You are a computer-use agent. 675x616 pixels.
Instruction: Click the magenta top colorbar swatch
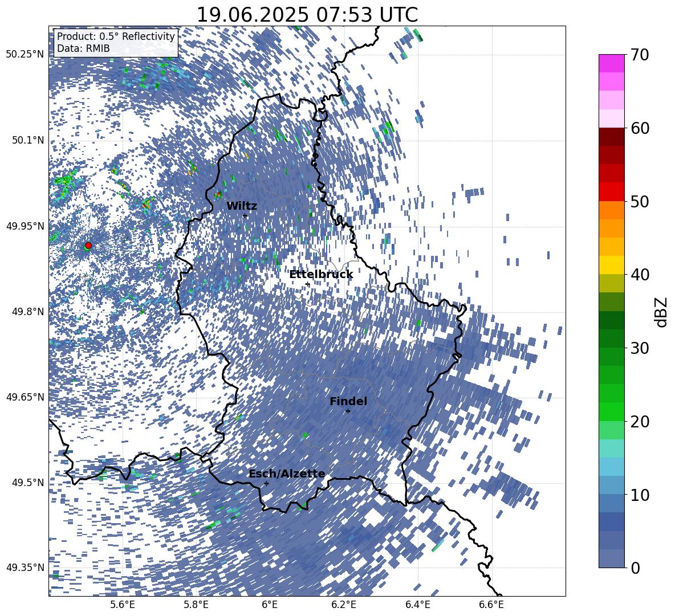point(611,63)
